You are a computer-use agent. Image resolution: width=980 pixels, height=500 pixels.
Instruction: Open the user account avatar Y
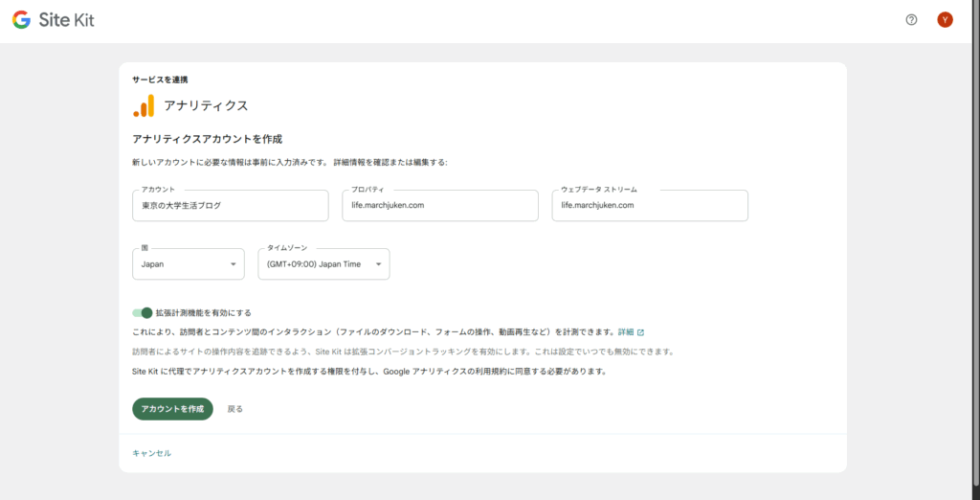(x=945, y=20)
